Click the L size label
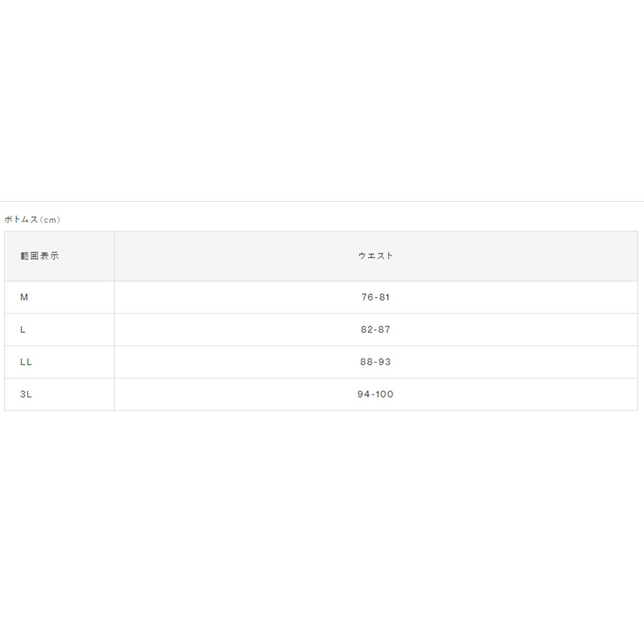The image size is (644, 644). click(23, 330)
